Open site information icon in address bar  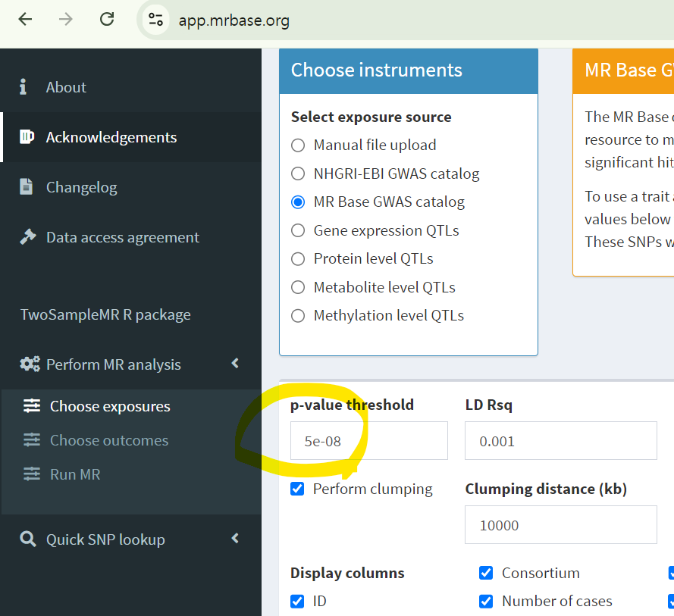click(x=155, y=20)
